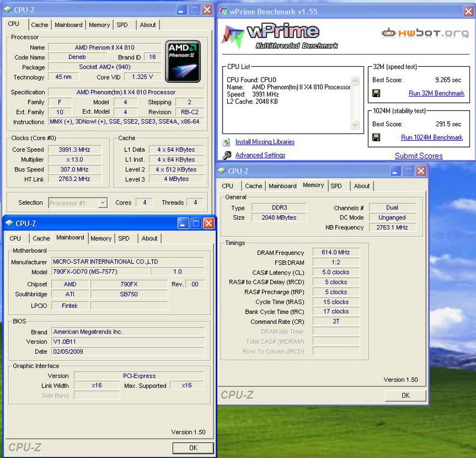Image resolution: width=476 pixels, height=458 pixels.
Task: Click processor name AMD Phenom II X4 810
Action: pyautogui.click(x=105, y=48)
